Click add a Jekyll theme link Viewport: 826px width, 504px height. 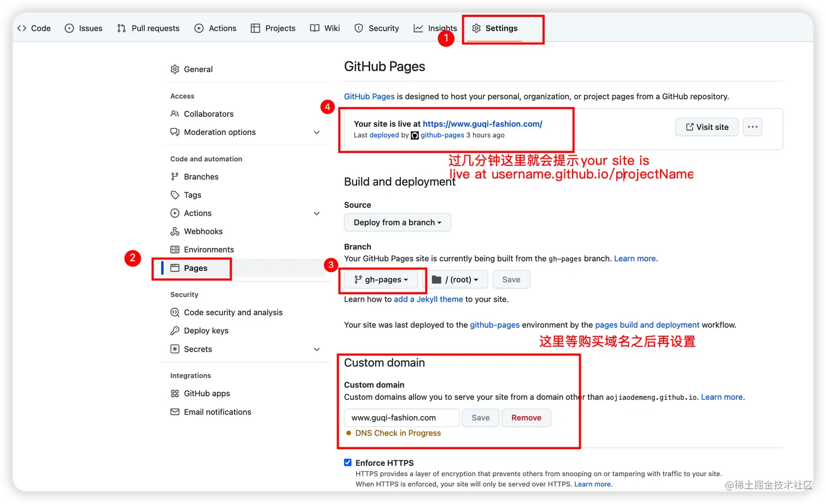(x=428, y=299)
